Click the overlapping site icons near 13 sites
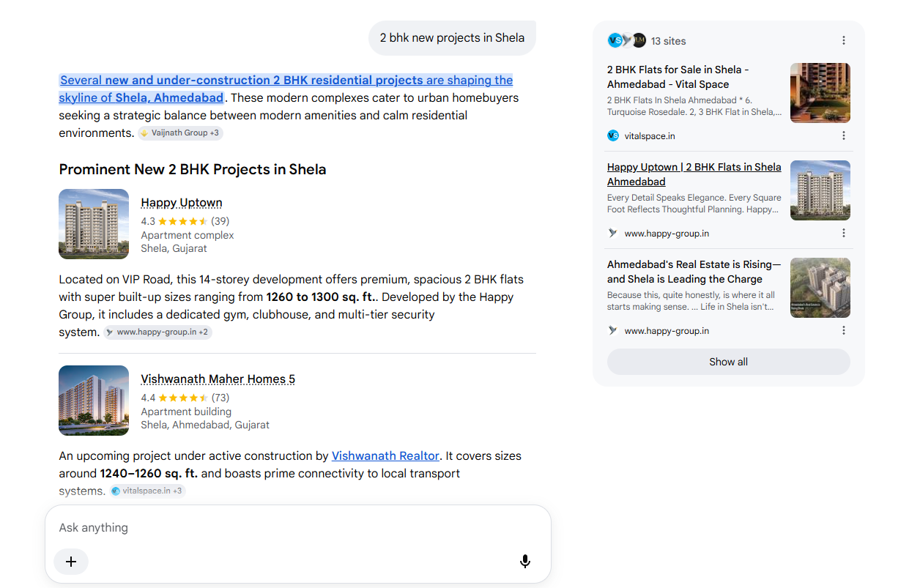The width and height of the screenshot is (920, 588). [626, 40]
